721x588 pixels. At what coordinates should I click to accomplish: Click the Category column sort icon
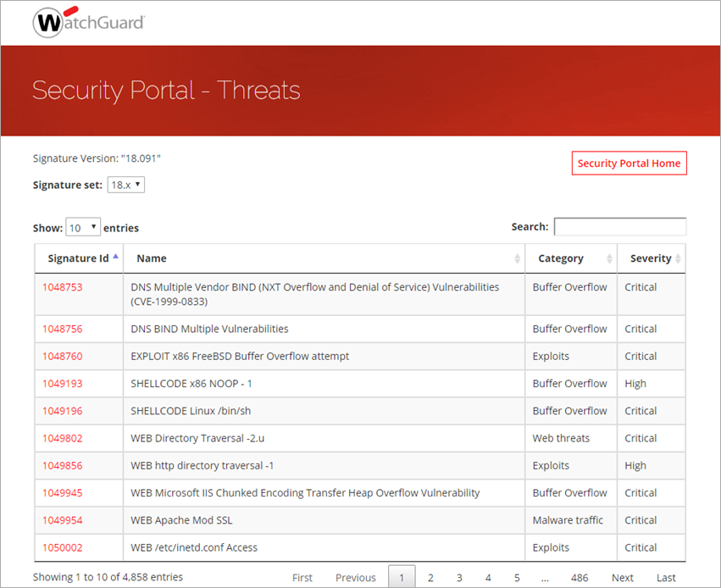[x=609, y=258]
